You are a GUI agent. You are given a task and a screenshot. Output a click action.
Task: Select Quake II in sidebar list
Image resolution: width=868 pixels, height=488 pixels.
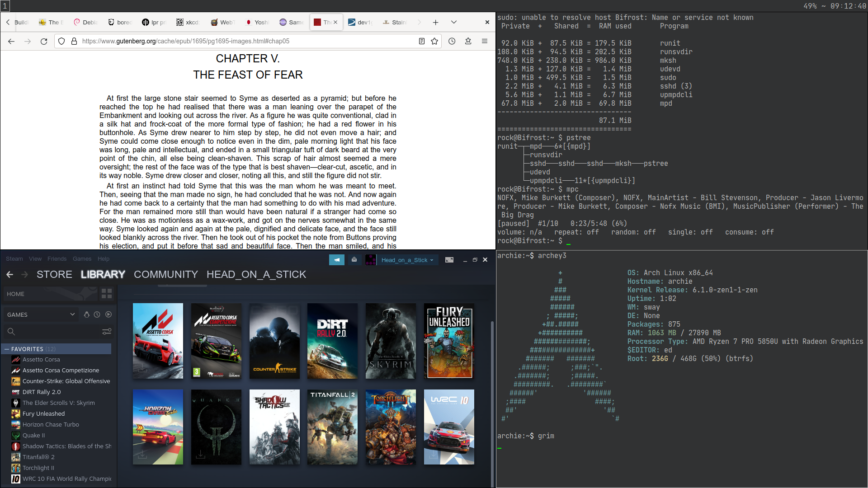tap(33, 436)
